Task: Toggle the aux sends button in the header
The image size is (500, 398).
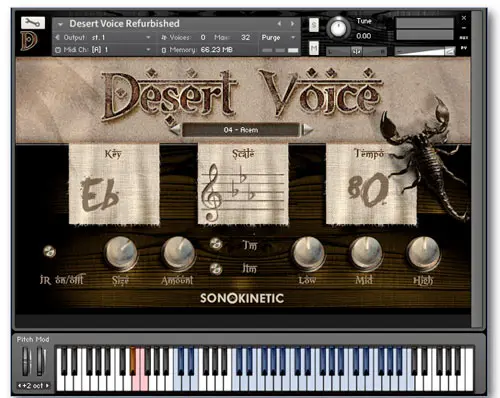Action: 464,38
